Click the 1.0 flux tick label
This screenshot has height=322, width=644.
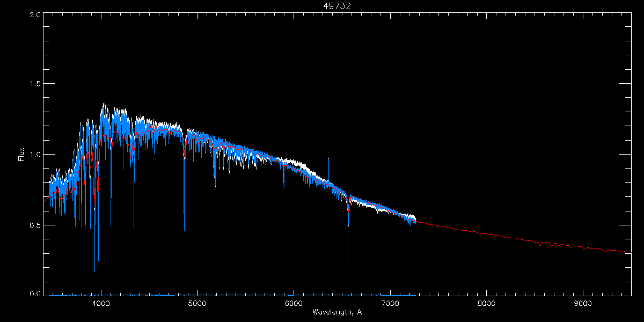click(x=34, y=155)
